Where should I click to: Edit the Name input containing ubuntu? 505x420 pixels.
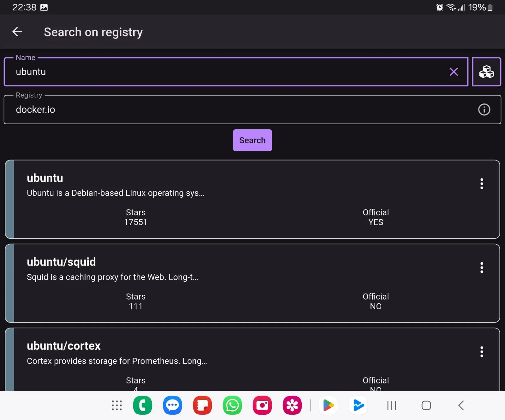(x=236, y=72)
